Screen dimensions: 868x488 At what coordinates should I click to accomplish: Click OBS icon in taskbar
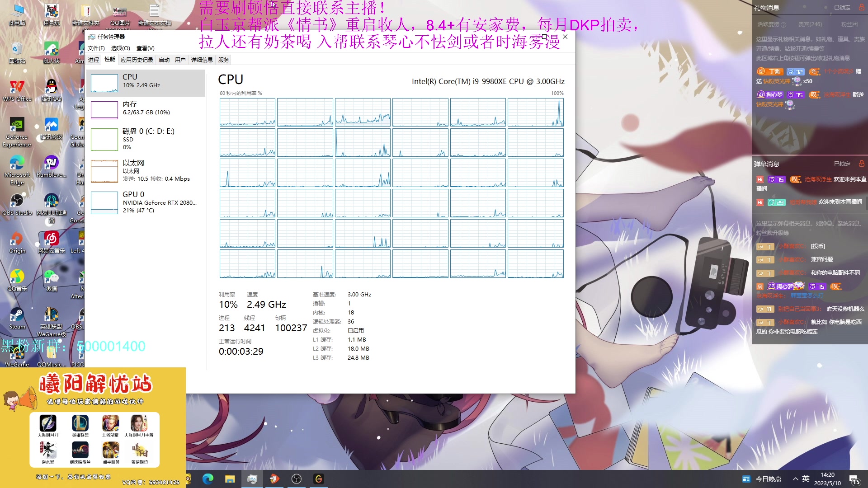[297, 479]
